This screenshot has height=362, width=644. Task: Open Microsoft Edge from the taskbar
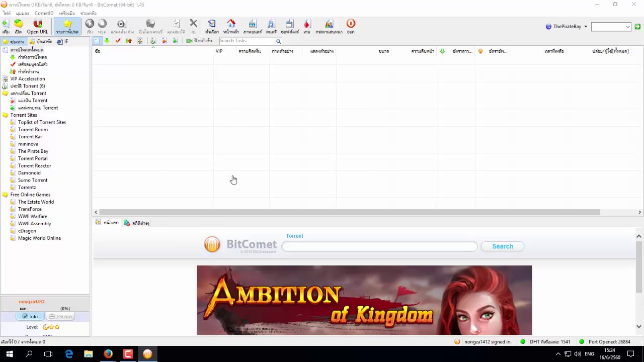point(69,354)
